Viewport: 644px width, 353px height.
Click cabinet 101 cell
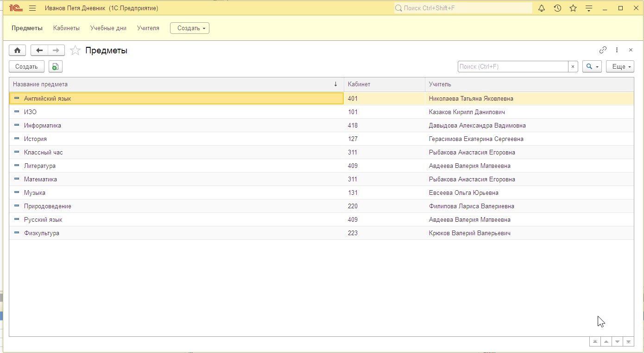tap(385, 112)
